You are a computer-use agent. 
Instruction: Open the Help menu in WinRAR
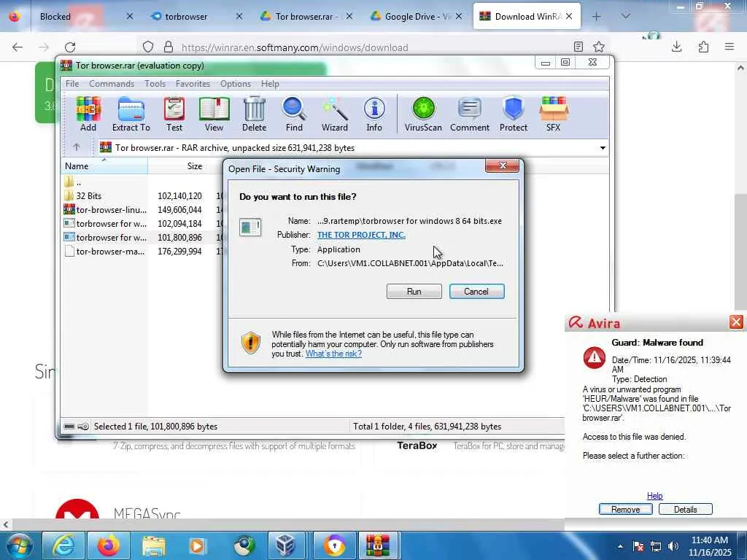pyautogui.click(x=270, y=84)
